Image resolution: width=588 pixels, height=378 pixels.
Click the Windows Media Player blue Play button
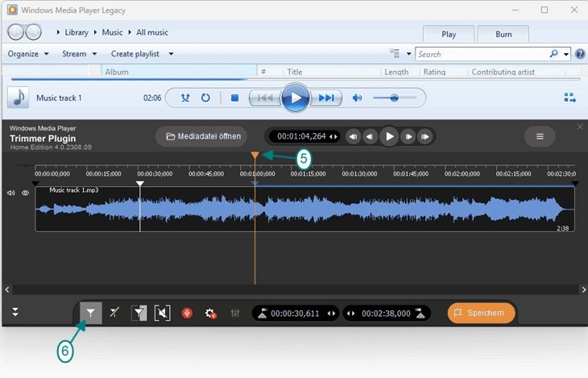[296, 98]
